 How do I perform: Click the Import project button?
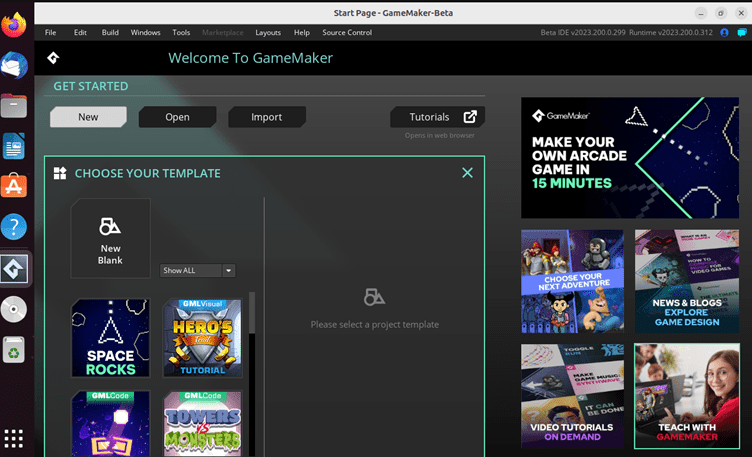click(x=267, y=117)
